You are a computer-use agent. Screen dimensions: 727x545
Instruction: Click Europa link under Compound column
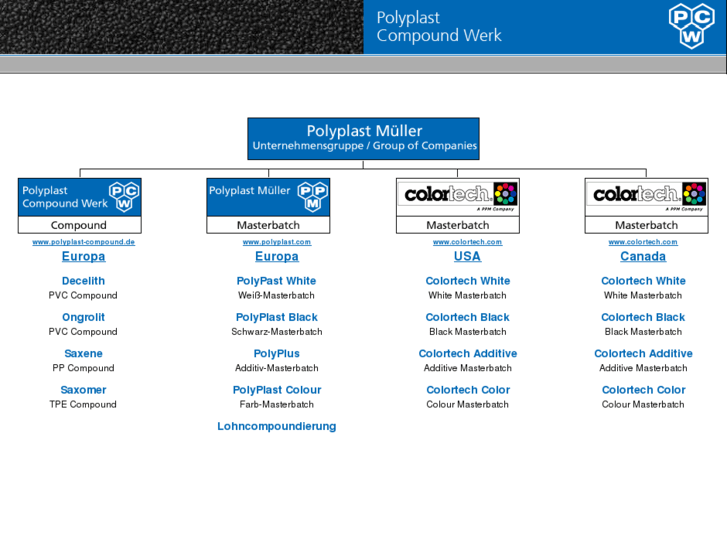pos(83,256)
